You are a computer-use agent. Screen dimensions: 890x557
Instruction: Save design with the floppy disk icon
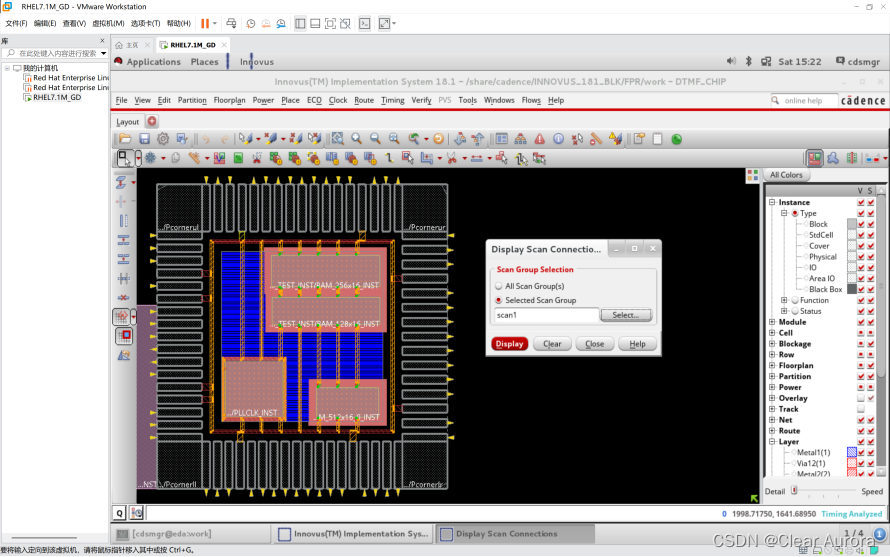pos(144,139)
